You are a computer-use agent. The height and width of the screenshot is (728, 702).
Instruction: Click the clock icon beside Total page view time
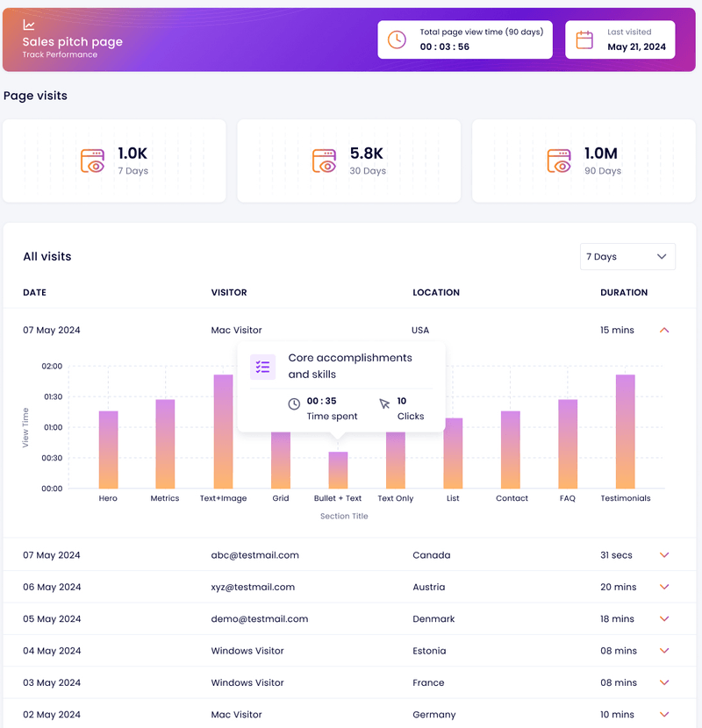(x=397, y=39)
